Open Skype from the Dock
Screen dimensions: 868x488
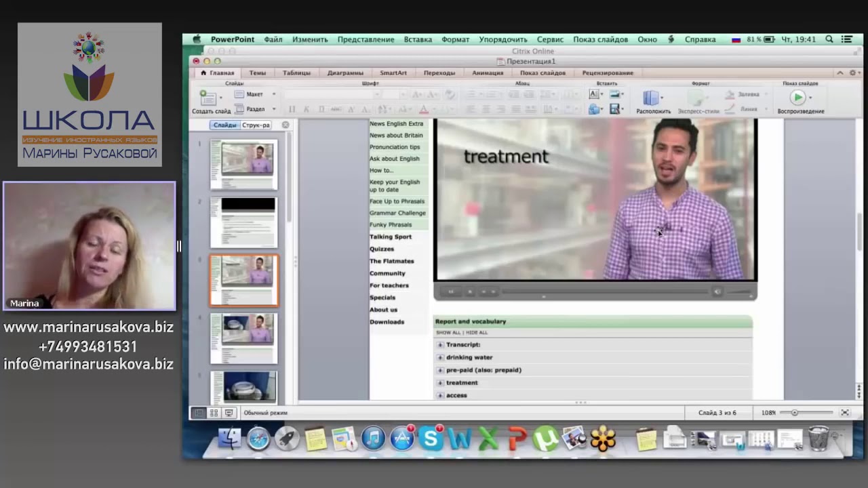pyautogui.click(x=431, y=439)
